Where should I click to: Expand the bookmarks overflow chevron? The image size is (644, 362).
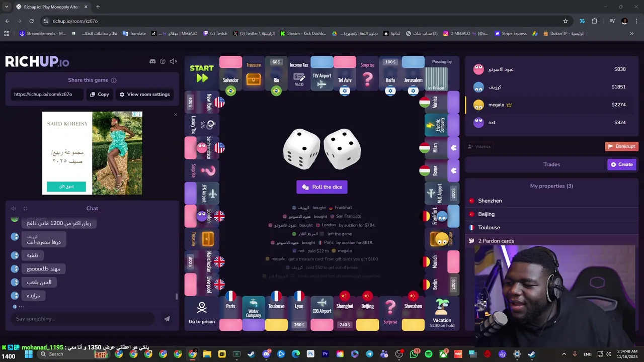tap(632, 34)
